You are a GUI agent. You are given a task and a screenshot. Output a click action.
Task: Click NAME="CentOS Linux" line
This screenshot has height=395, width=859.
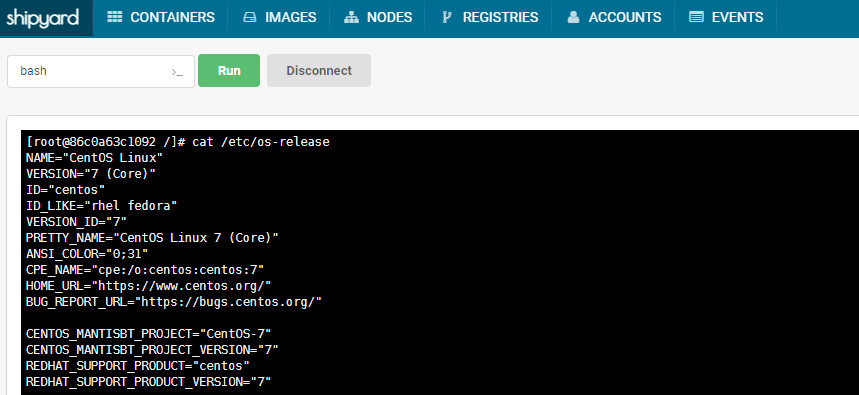(94, 158)
